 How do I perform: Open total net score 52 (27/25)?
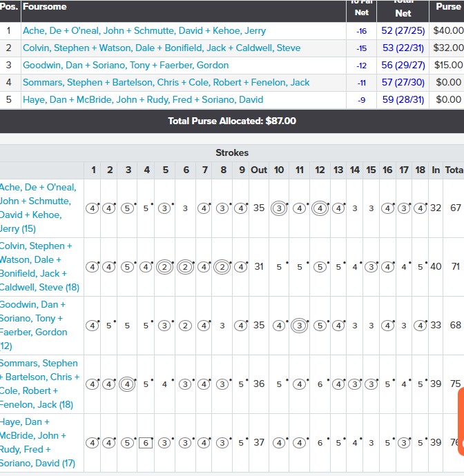tap(403, 31)
